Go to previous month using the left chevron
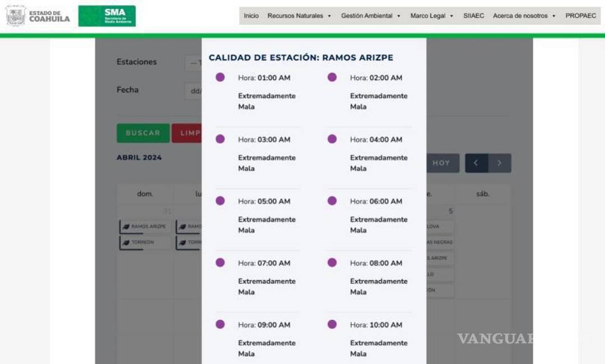 (x=476, y=163)
